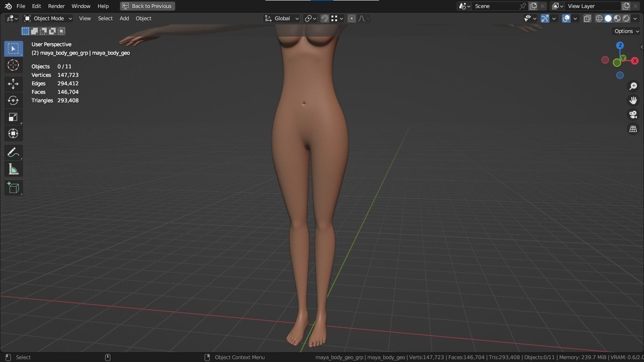This screenshot has height=362, width=644.
Task: Click the zoom magnifier viewport icon
Action: [633, 86]
